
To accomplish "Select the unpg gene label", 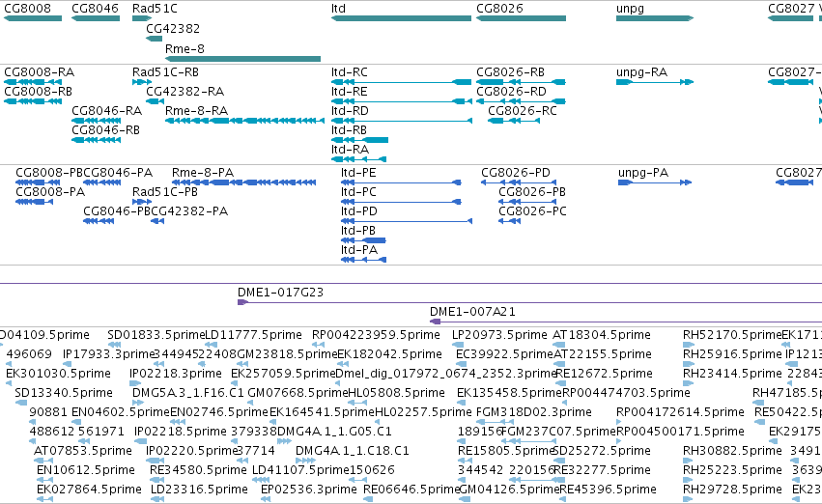I will pyautogui.click(x=630, y=9).
